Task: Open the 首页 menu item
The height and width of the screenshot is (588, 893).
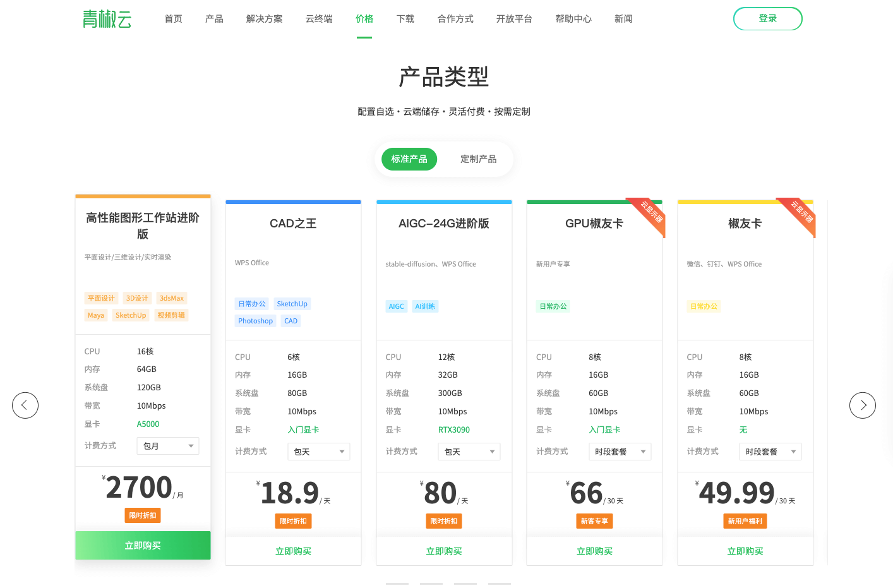Action: (x=173, y=19)
